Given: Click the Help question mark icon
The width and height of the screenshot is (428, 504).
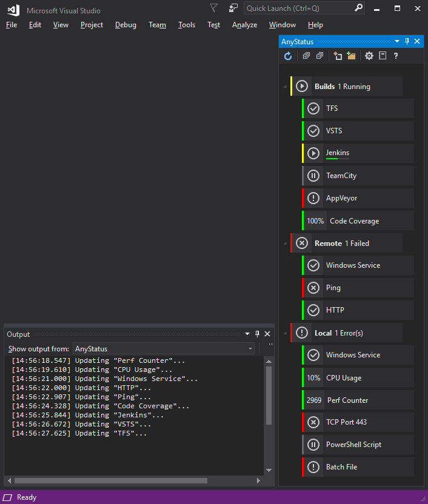Looking at the screenshot, I should click(396, 56).
